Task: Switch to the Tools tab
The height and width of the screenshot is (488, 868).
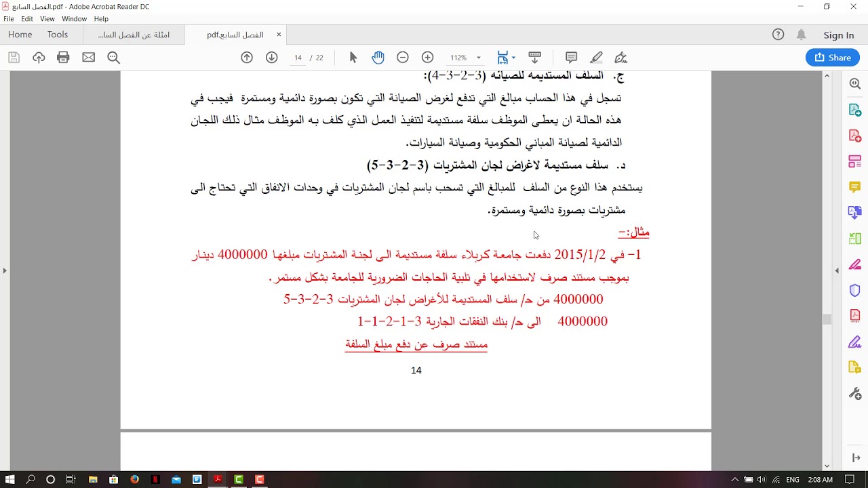Action: (x=58, y=35)
